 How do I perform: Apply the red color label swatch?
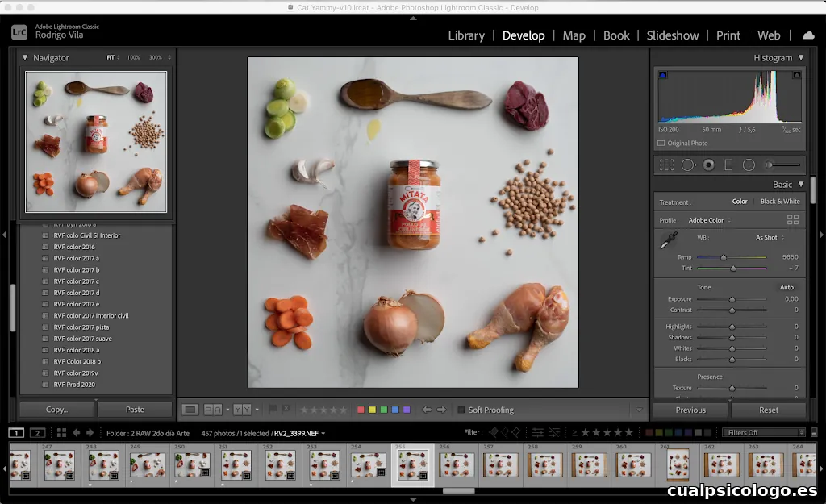[x=361, y=410]
